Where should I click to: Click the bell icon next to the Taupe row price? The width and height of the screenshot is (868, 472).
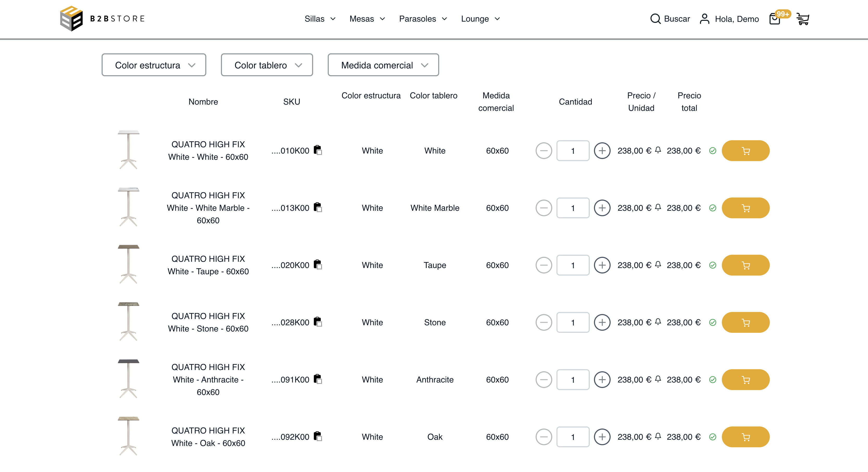point(658,265)
